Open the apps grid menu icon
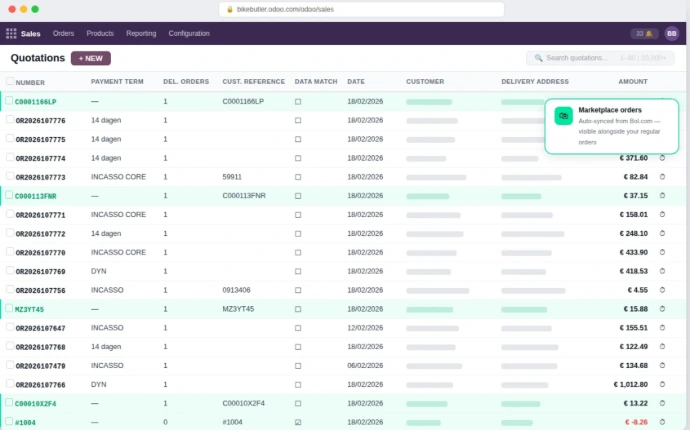Image resolution: width=690 pixels, height=430 pixels. pos(11,33)
